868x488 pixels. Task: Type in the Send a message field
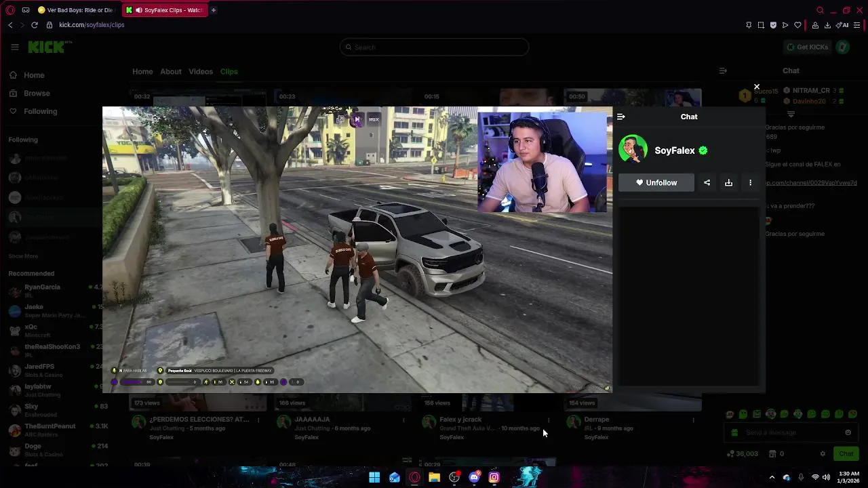point(791,432)
